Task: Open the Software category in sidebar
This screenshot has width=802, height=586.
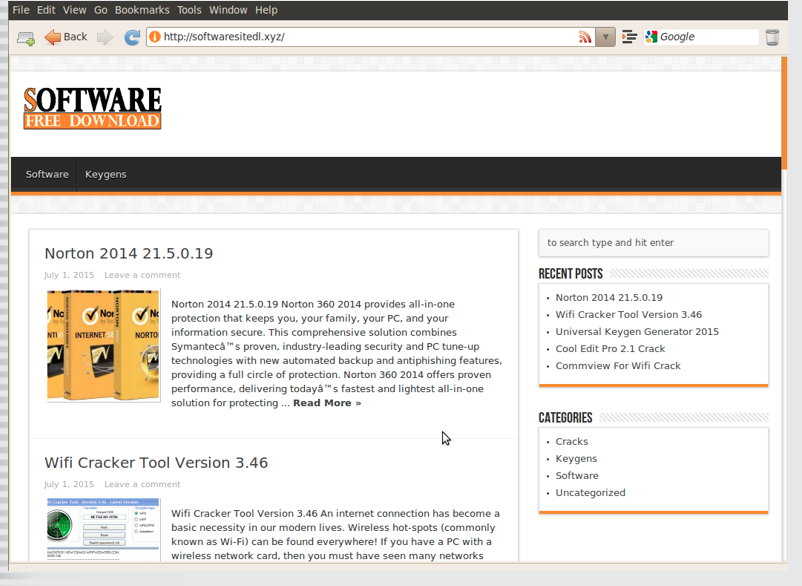Action: (576, 476)
